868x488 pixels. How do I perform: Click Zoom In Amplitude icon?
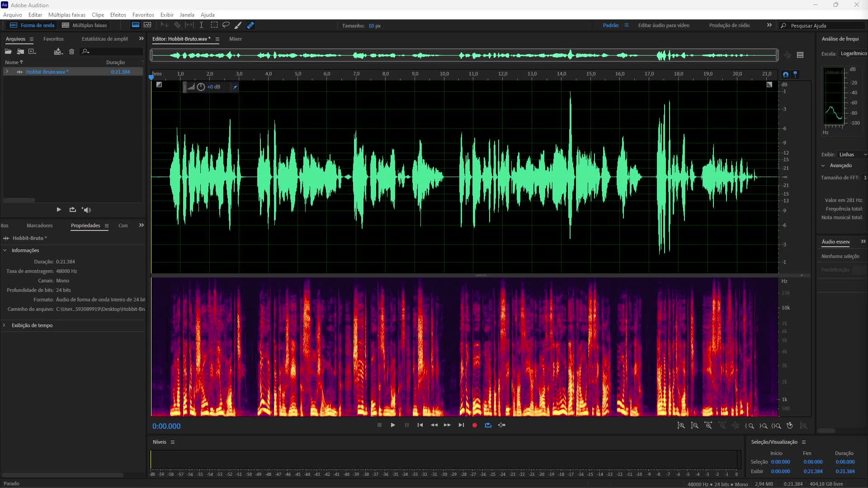click(x=681, y=426)
